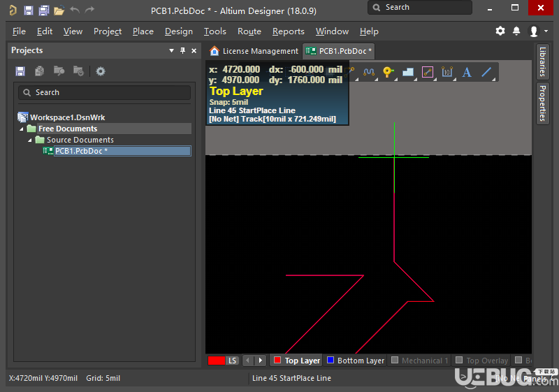Image resolution: width=559 pixels, height=392 pixels.
Task: Open the Libraries side panel
Action: (x=543, y=61)
